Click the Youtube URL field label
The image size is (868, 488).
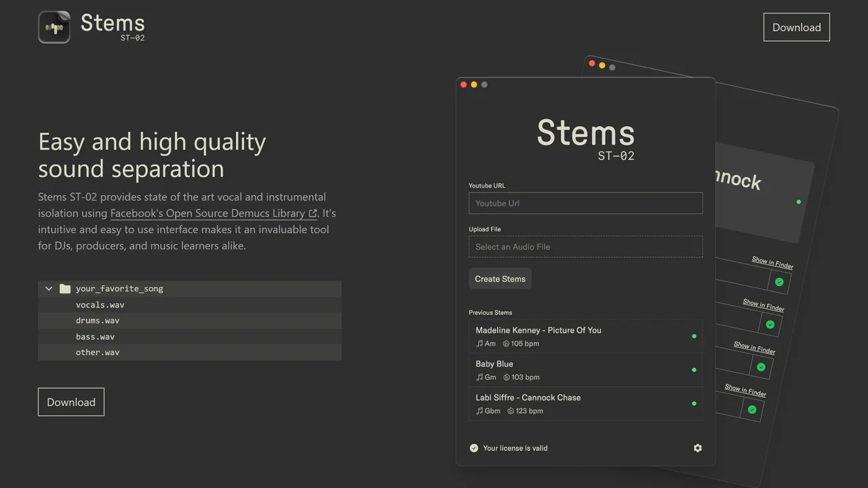tap(487, 186)
